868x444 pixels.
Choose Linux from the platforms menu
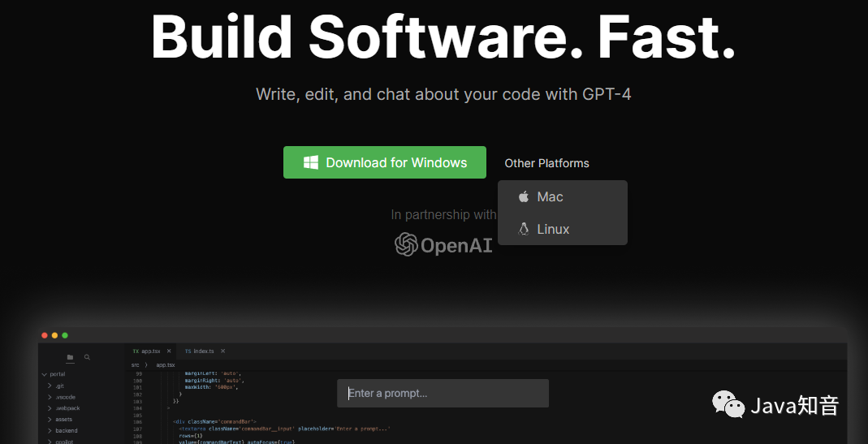(563, 229)
